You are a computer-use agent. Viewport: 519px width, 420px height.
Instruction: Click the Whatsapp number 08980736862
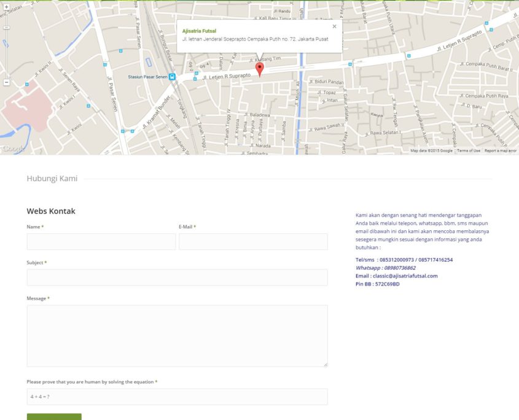(x=400, y=268)
